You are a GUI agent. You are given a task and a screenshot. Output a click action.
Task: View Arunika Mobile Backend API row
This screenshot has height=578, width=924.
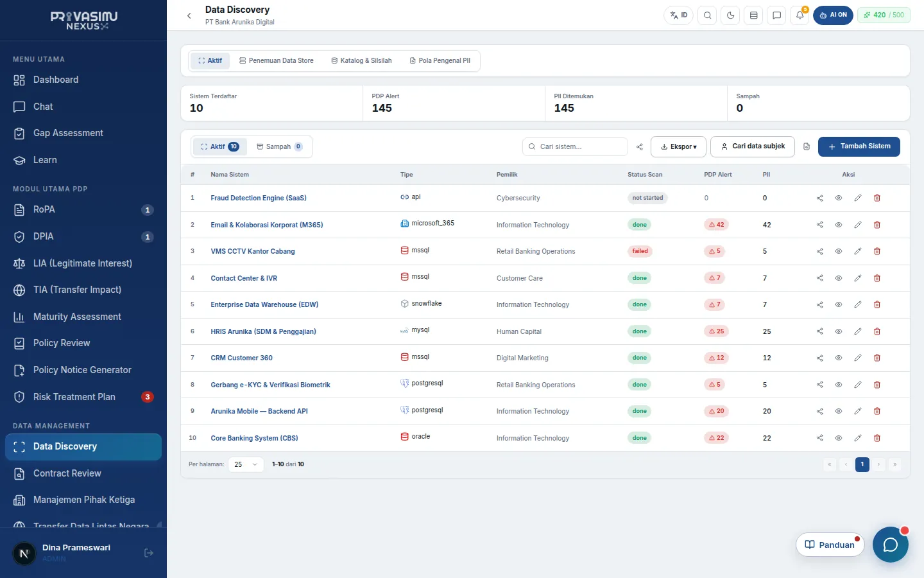coord(839,411)
